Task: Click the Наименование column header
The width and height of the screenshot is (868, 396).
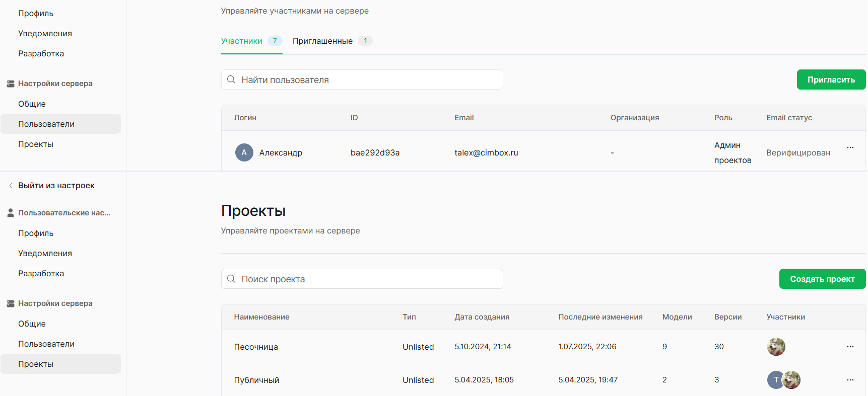Action: (261, 317)
